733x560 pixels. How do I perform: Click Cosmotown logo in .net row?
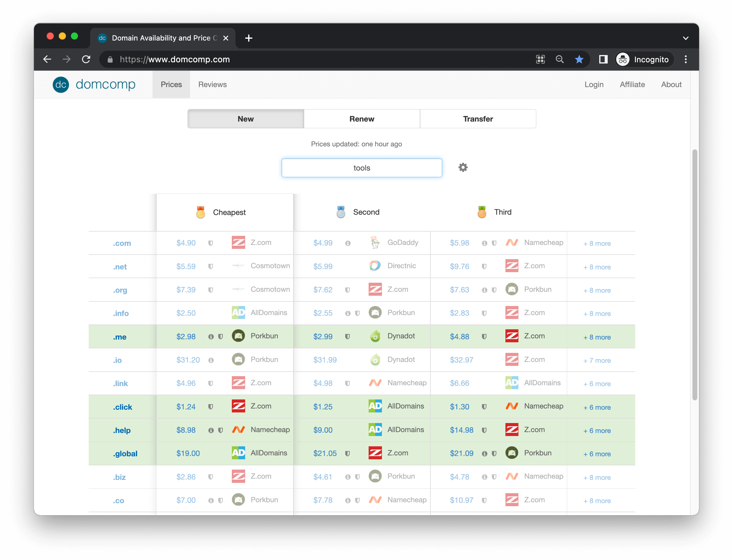238,266
